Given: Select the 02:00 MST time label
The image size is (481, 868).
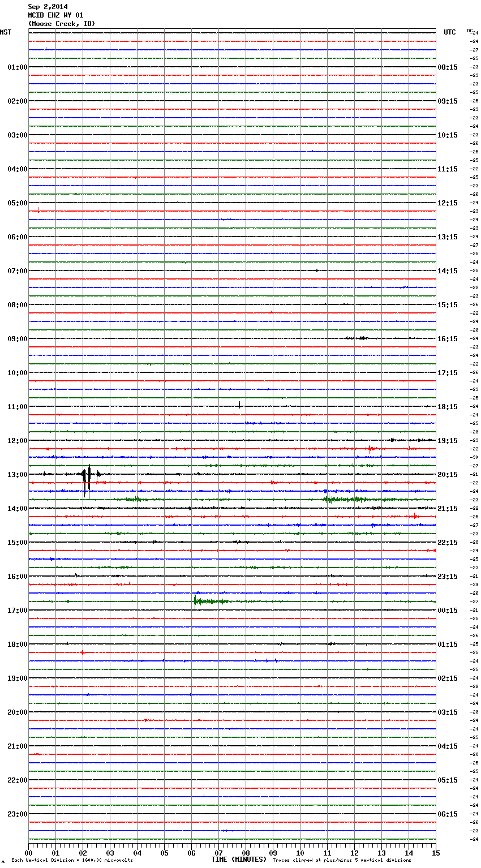Looking at the screenshot, I should [17, 101].
